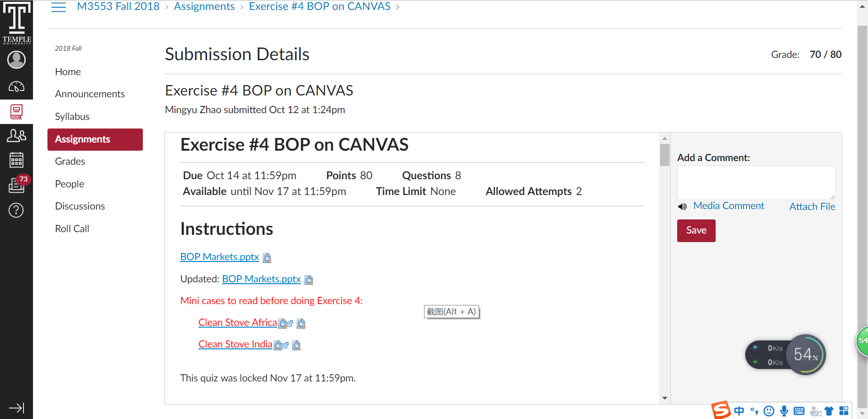Toggle the course navigation hamburger menu
This screenshot has width=868, height=419.
pyautogui.click(x=58, y=7)
